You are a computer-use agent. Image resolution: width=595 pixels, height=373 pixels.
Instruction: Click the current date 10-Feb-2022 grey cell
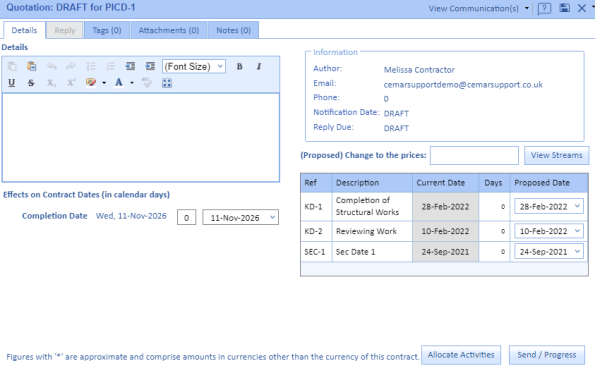445,231
